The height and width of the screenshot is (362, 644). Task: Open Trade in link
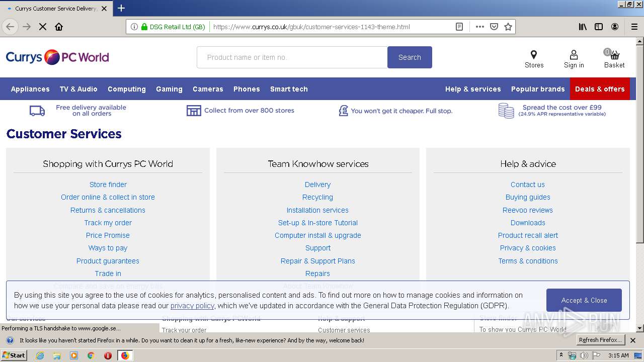(x=108, y=274)
